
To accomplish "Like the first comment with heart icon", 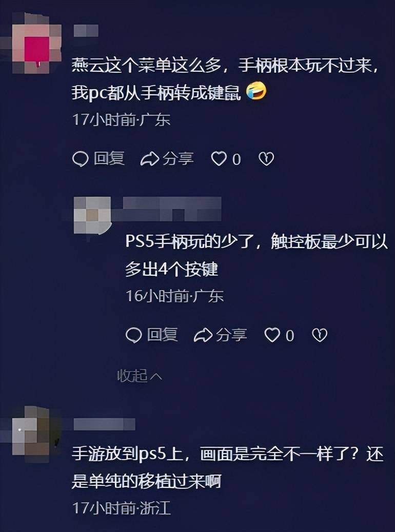I will tap(219, 159).
